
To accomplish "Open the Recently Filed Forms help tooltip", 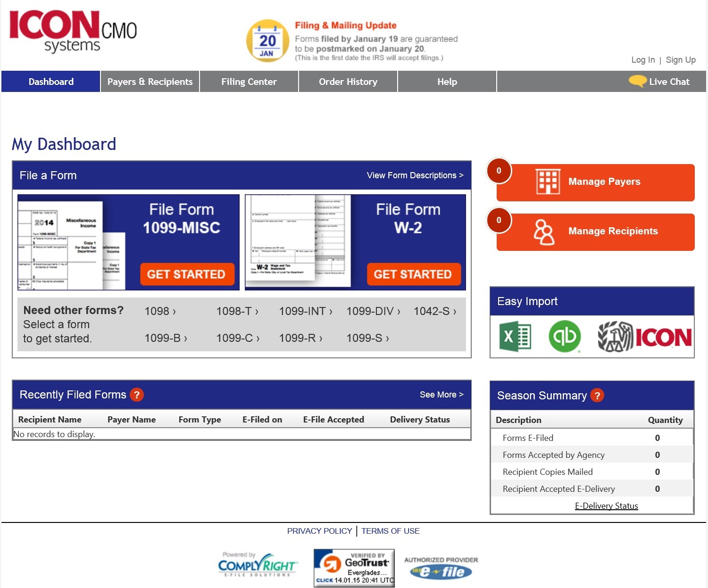I will 137,395.
